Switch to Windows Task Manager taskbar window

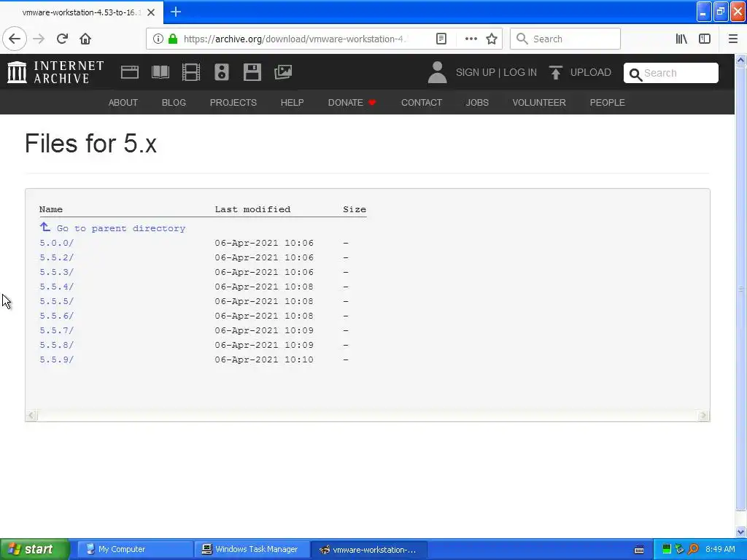(x=252, y=549)
